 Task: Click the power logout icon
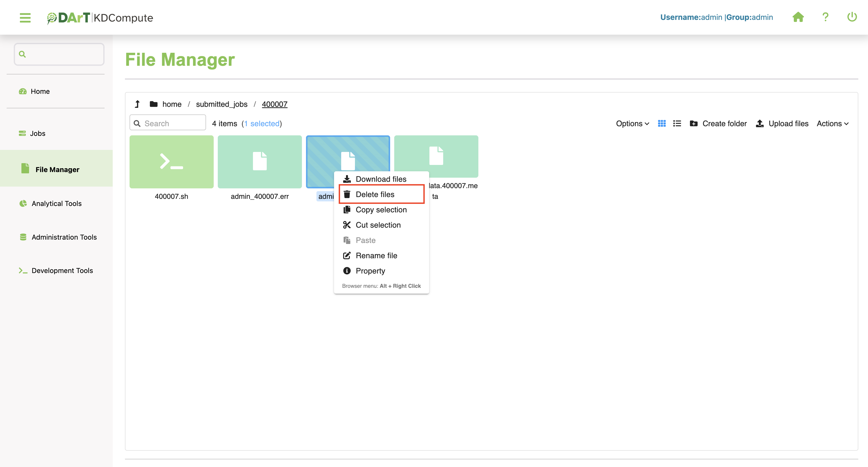[852, 17]
